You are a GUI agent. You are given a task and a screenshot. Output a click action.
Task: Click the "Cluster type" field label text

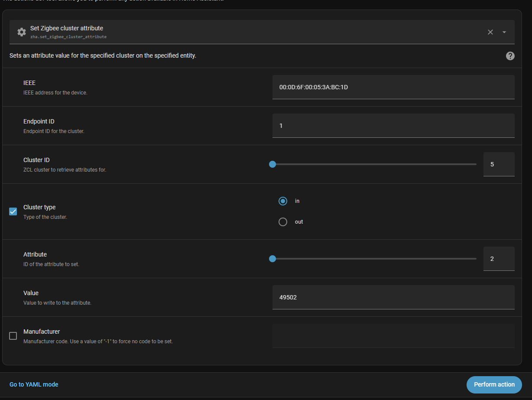39,207
